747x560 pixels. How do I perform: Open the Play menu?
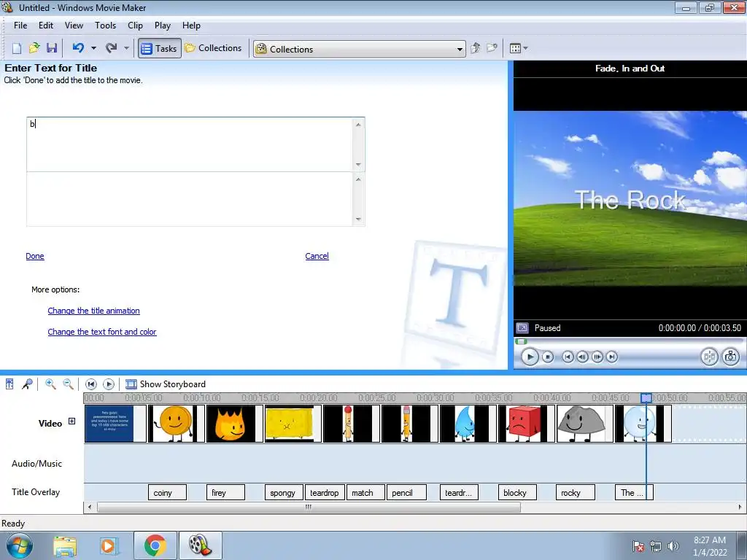pyautogui.click(x=163, y=26)
